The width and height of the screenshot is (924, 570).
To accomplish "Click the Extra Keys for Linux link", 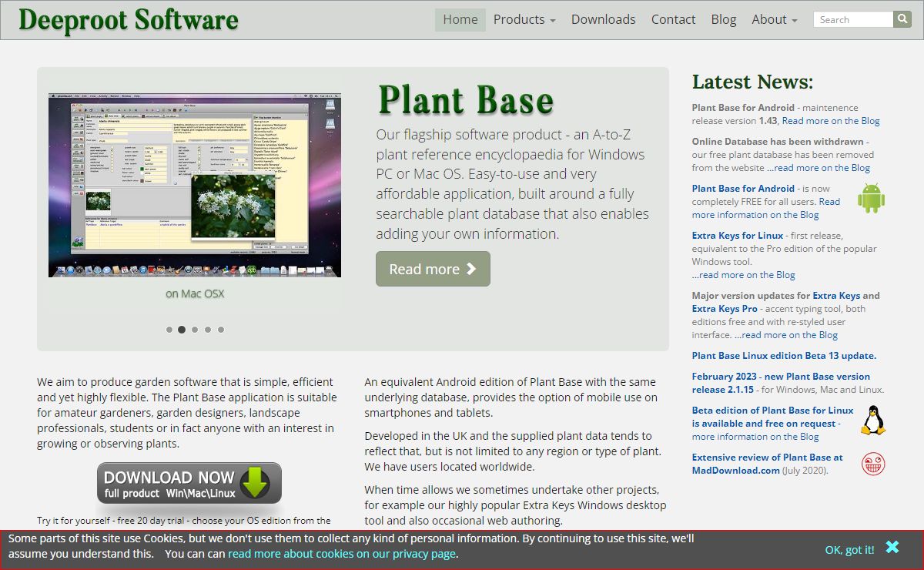I will coord(738,236).
